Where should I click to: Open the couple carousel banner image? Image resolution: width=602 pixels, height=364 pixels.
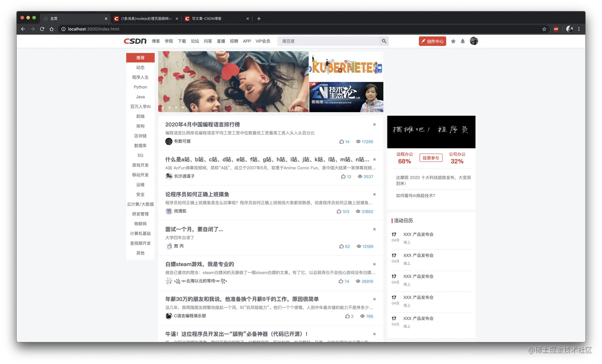tap(233, 82)
